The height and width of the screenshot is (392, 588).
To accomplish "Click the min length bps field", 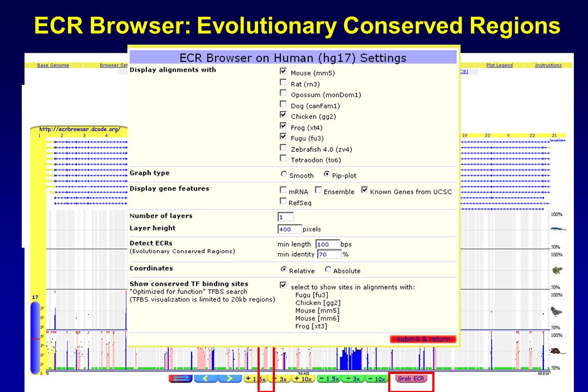I will pyautogui.click(x=327, y=244).
